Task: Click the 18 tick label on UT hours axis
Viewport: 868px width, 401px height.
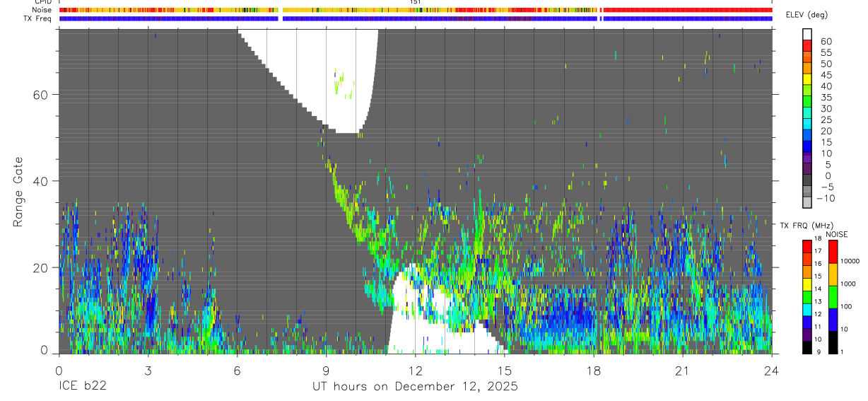Action: tap(593, 370)
